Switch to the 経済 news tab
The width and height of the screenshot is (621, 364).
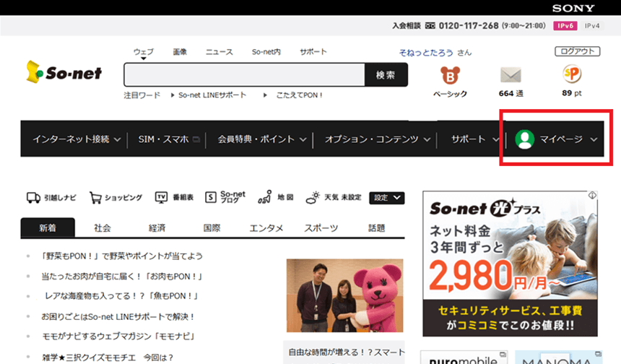157,227
